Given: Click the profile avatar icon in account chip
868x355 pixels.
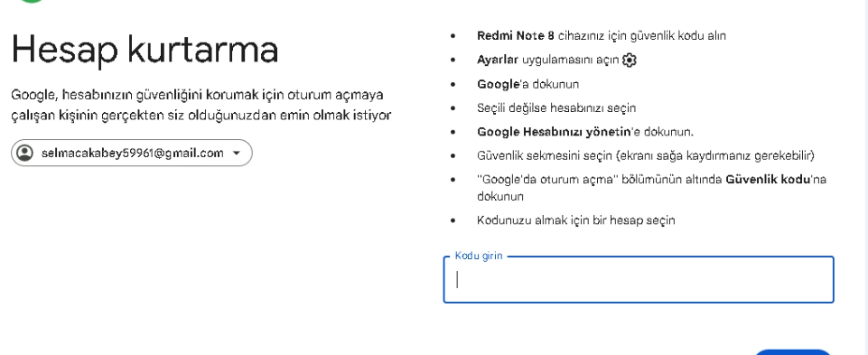Looking at the screenshot, I should (x=25, y=153).
